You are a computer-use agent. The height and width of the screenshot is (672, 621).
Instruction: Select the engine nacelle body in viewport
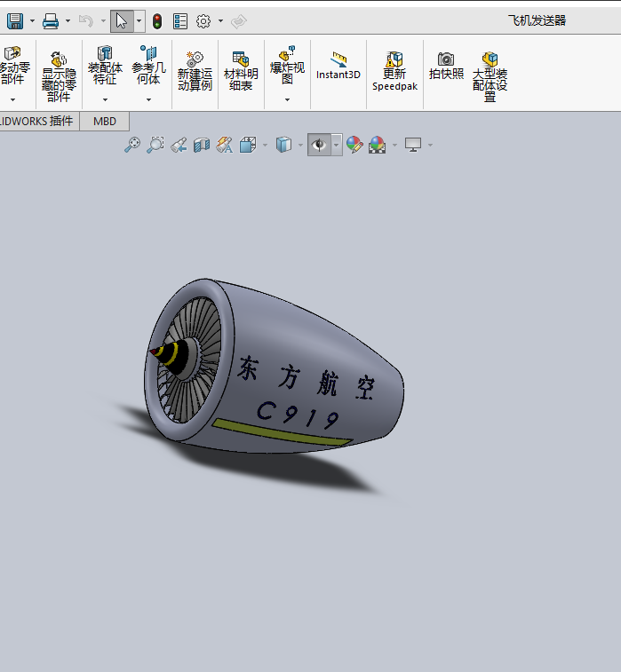(x=300, y=335)
